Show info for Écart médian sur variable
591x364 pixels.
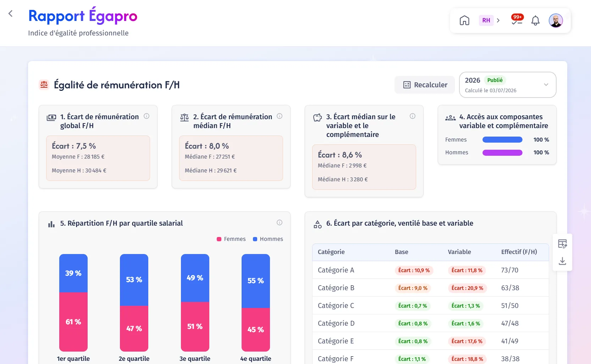pos(413,116)
